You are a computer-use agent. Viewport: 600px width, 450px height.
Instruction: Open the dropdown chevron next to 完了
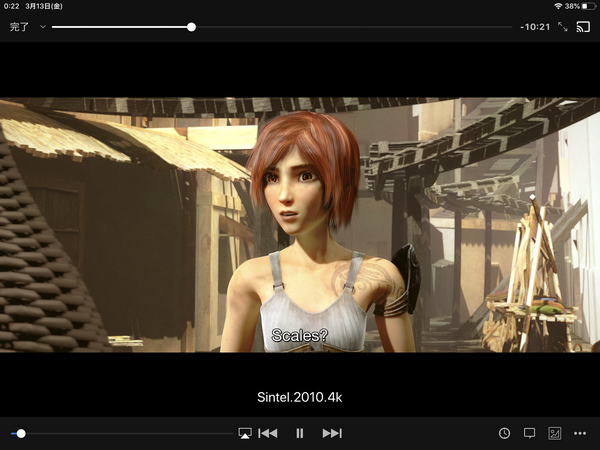(43, 27)
